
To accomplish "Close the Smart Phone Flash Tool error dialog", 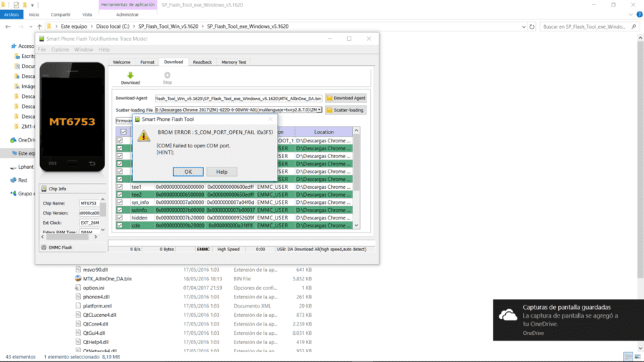I will pyautogui.click(x=270, y=119).
